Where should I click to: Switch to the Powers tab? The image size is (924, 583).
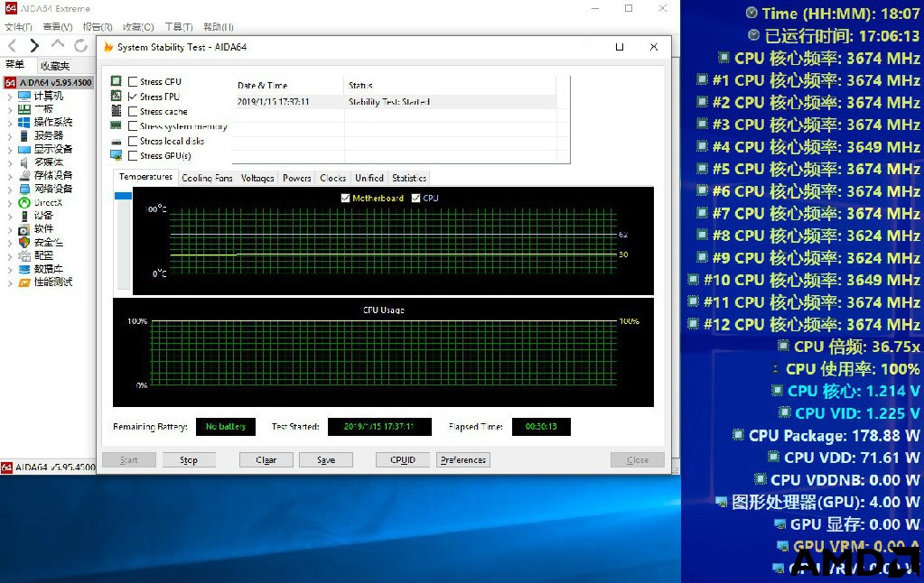point(297,178)
